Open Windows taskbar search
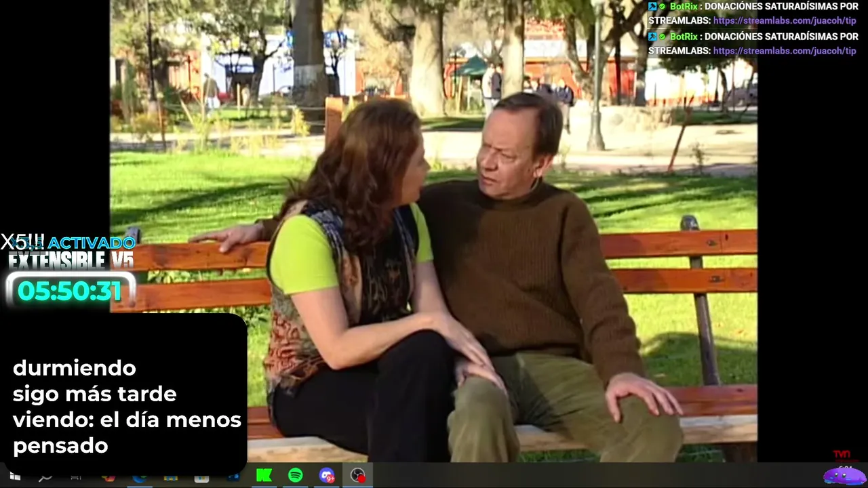The height and width of the screenshot is (488, 868). tap(45, 477)
